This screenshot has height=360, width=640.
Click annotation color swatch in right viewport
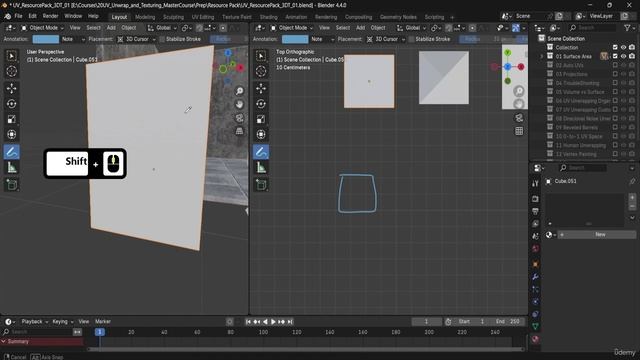[x=295, y=39]
